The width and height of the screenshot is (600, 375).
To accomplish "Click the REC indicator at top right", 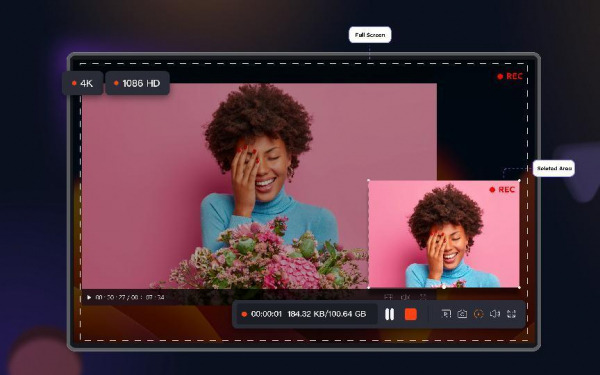I will click(510, 76).
